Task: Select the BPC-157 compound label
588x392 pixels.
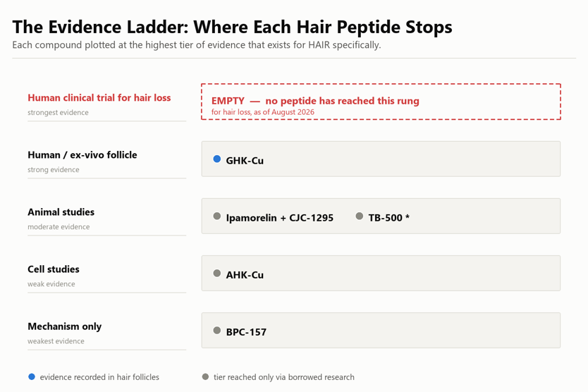Action: pos(246,332)
